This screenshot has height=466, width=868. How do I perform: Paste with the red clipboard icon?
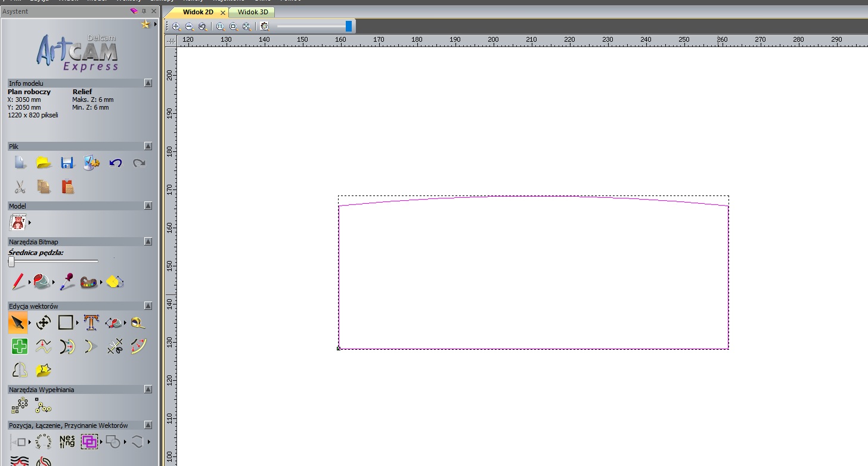point(67,187)
